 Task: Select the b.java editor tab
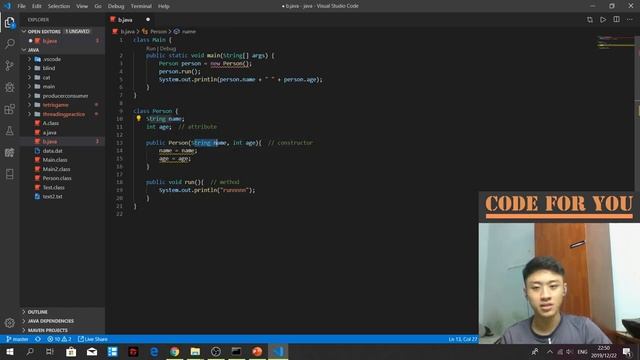tap(130, 20)
